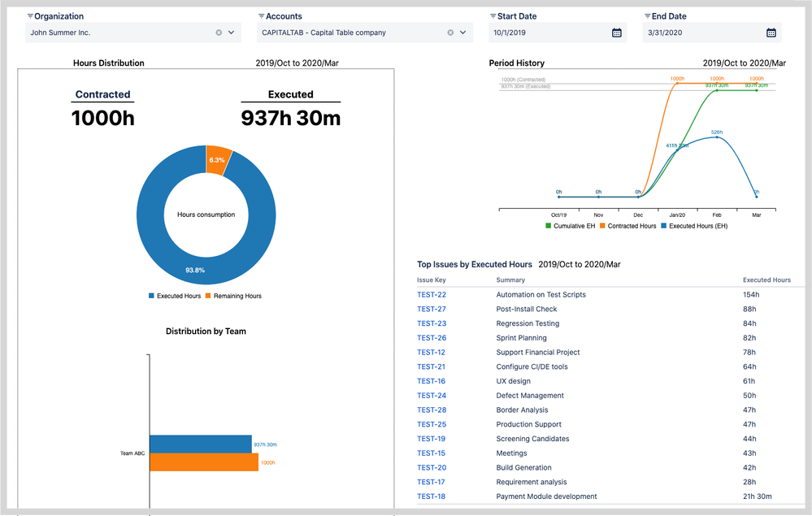
Task: Open issue TEST-26 link
Action: pos(432,338)
